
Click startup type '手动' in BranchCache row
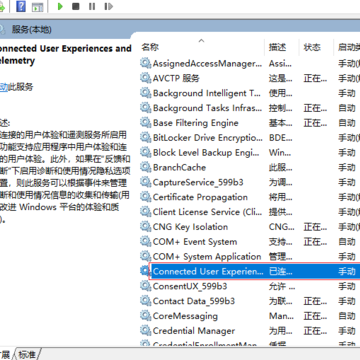(x=347, y=167)
